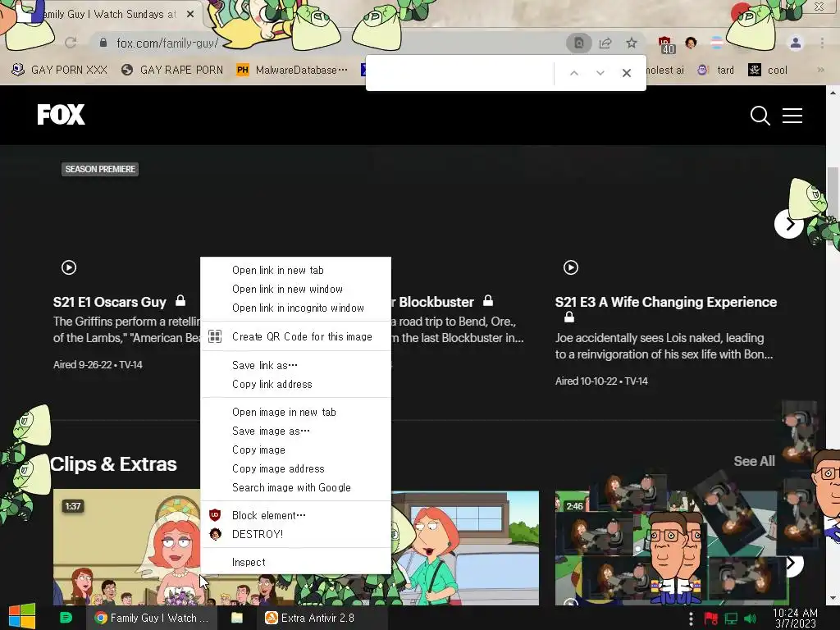Open the share page icon in address bar
The width and height of the screenshot is (840, 630).
605,43
